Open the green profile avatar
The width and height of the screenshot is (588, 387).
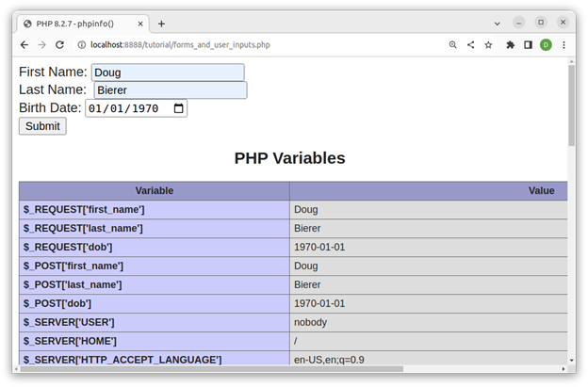pyautogui.click(x=546, y=44)
